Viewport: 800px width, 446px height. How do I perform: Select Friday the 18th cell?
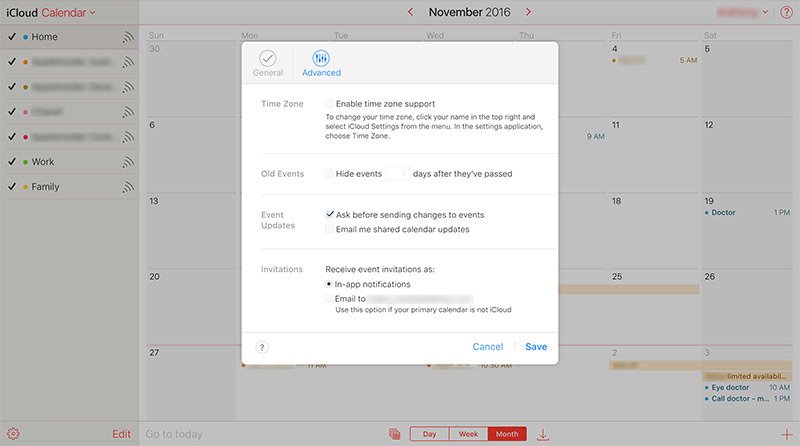(x=655, y=231)
